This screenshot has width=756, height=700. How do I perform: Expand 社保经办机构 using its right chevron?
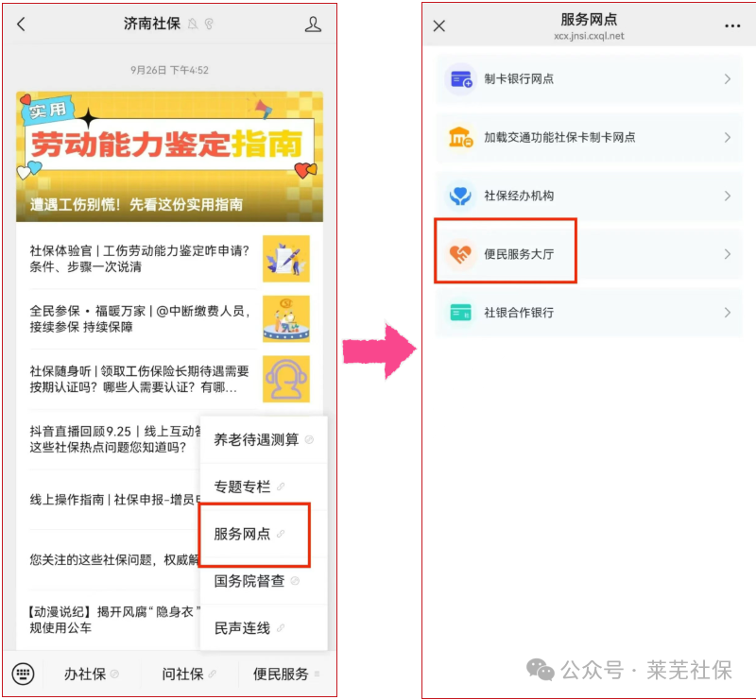(x=727, y=196)
